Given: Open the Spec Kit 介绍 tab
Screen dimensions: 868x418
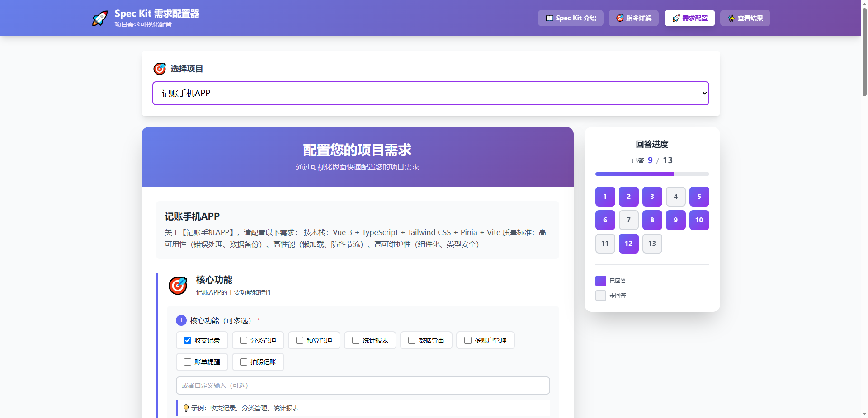Looking at the screenshot, I should tap(571, 18).
